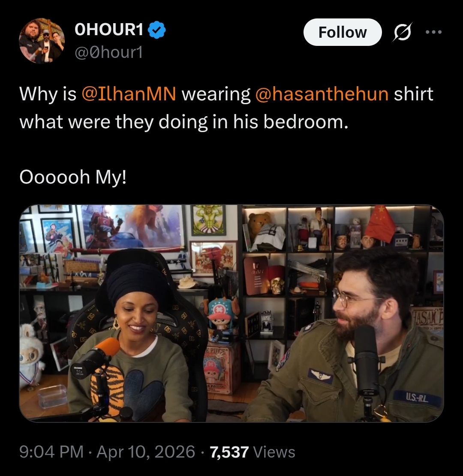Open the OHOUR1 display name

pyautogui.click(x=108, y=30)
